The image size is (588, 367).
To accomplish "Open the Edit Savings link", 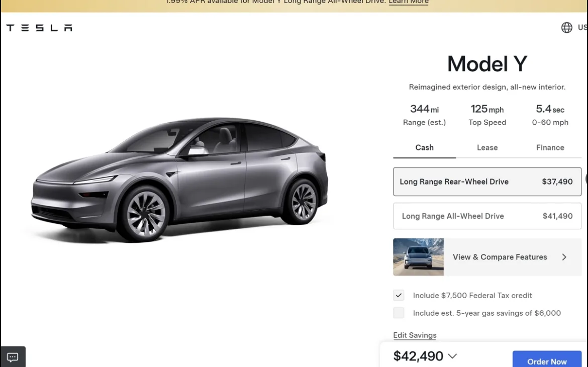I will [415, 335].
